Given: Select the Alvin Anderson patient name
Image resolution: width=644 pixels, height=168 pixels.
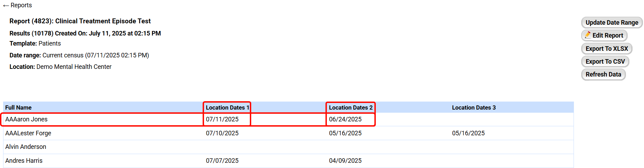Looking at the screenshot, I should (26, 147).
